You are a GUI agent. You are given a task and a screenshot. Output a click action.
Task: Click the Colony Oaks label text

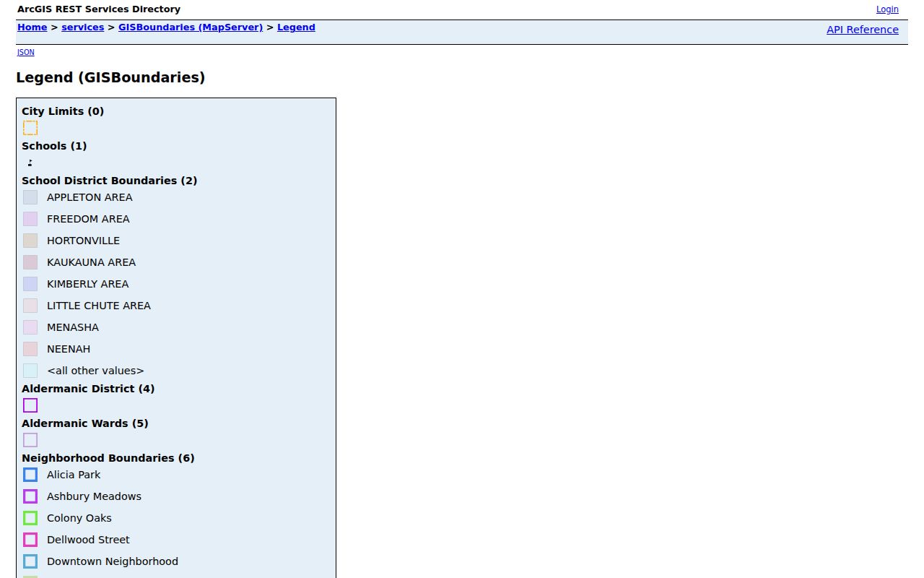[x=79, y=518]
